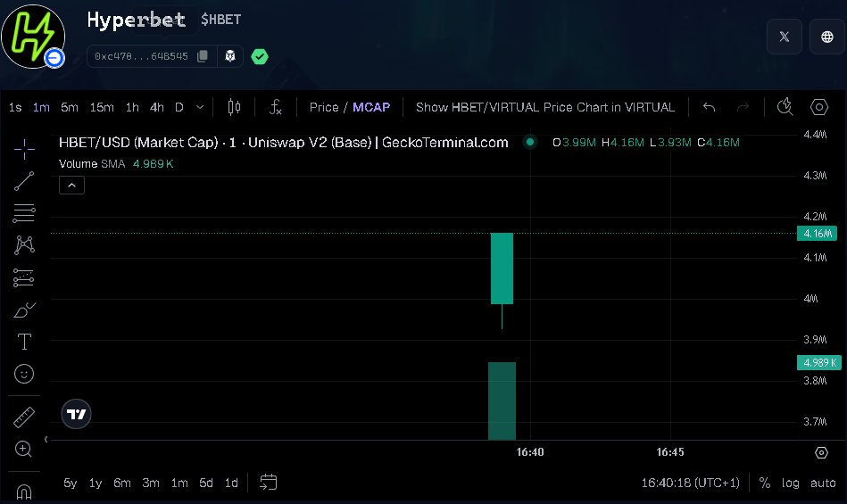This screenshot has width=847, height=504.
Task: Open the interval dropdown chevron
Action: coord(200,107)
